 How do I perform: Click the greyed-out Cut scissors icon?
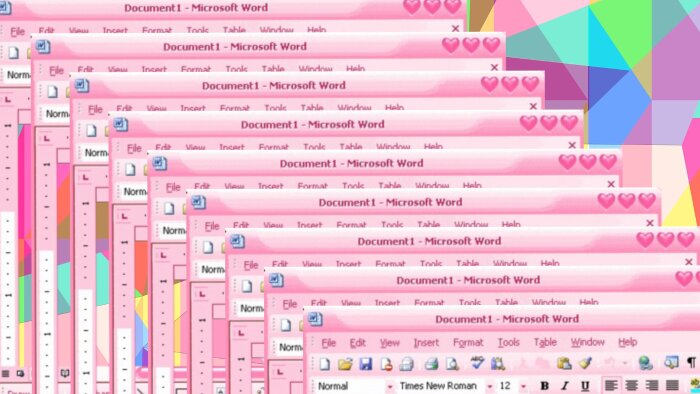click(523, 363)
